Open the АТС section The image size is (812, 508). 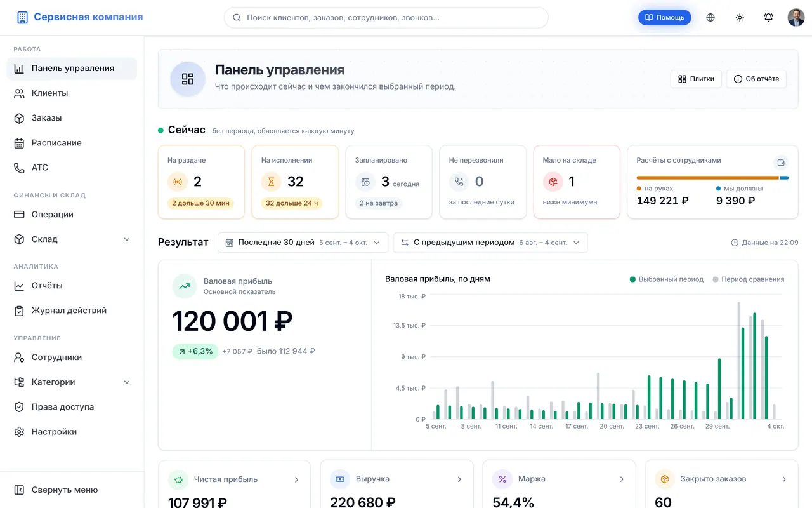point(72,168)
